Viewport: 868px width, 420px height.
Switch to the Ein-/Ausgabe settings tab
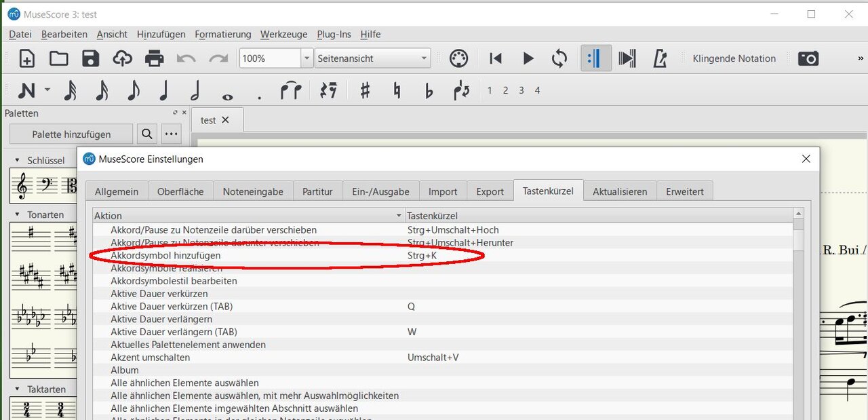(380, 191)
